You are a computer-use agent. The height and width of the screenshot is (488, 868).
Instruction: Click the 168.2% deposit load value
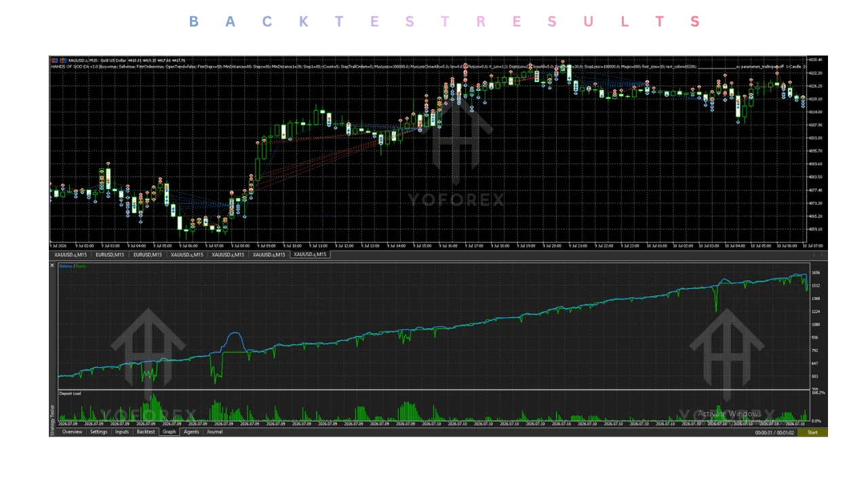[x=818, y=393]
